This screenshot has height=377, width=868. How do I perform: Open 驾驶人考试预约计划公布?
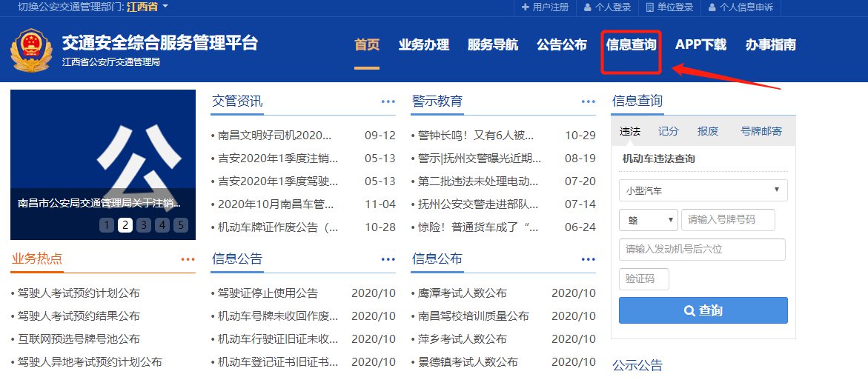[79, 293]
